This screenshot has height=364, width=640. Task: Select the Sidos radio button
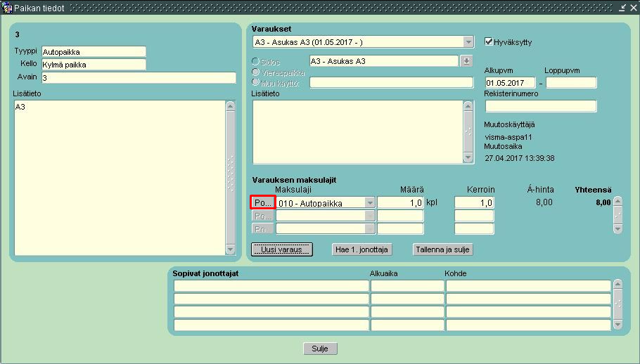tap(255, 62)
